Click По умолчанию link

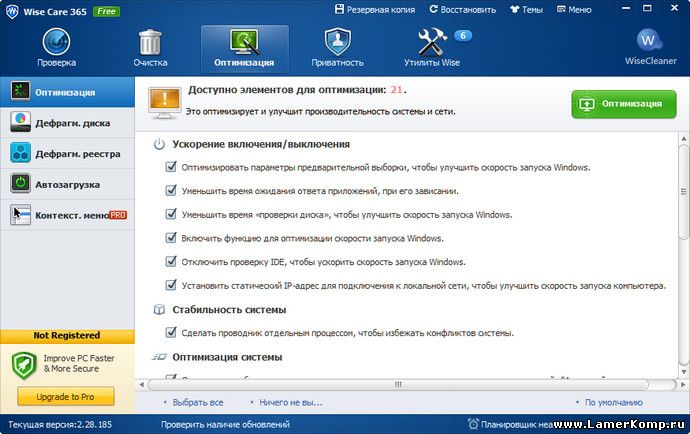[613, 402]
